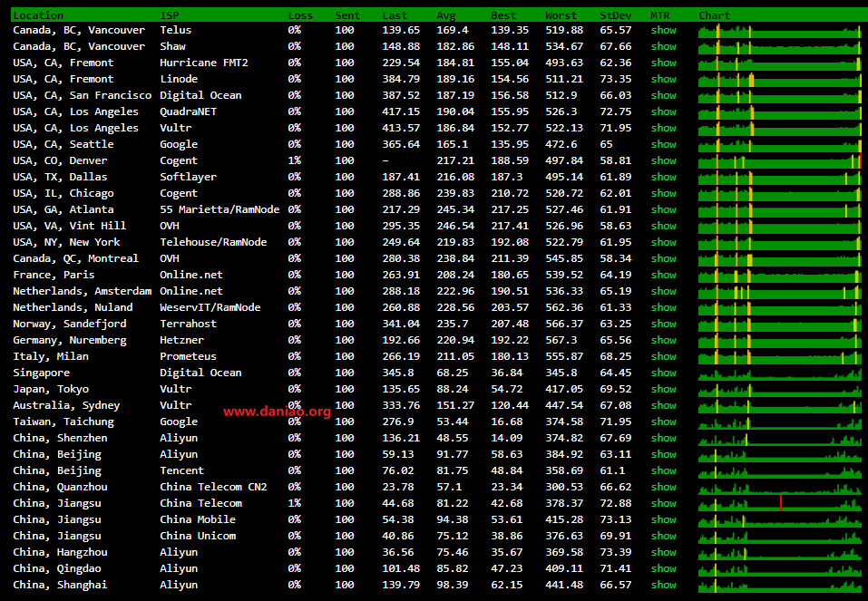868x601 pixels.
Task: Click the ISP column header
Action: pyautogui.click(x=170, y=15)
